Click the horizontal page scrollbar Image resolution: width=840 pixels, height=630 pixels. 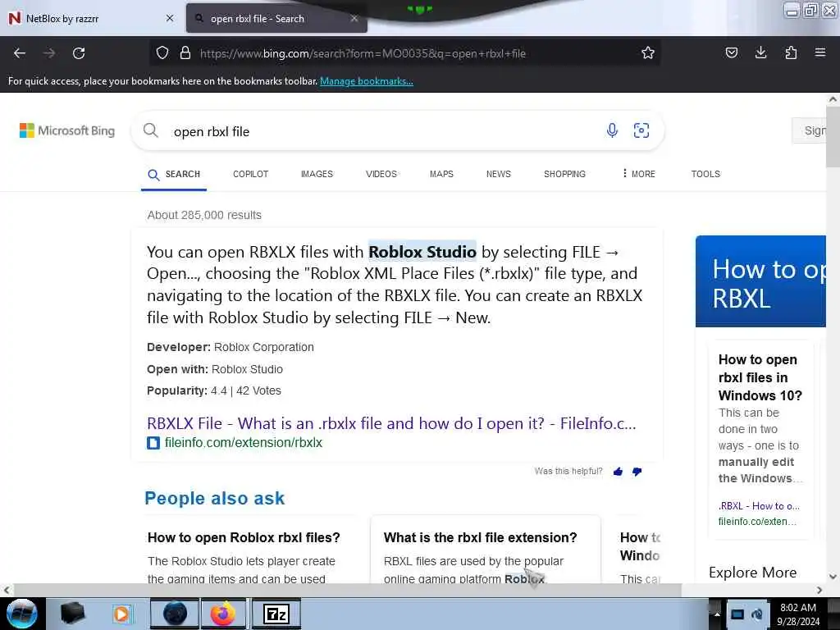pos(347,590)
